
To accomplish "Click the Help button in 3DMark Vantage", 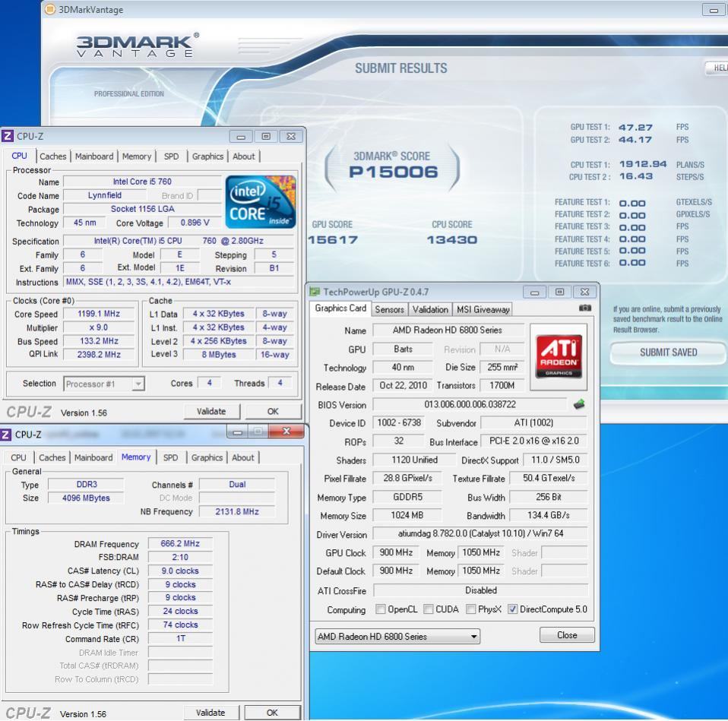I will [718, 68].
